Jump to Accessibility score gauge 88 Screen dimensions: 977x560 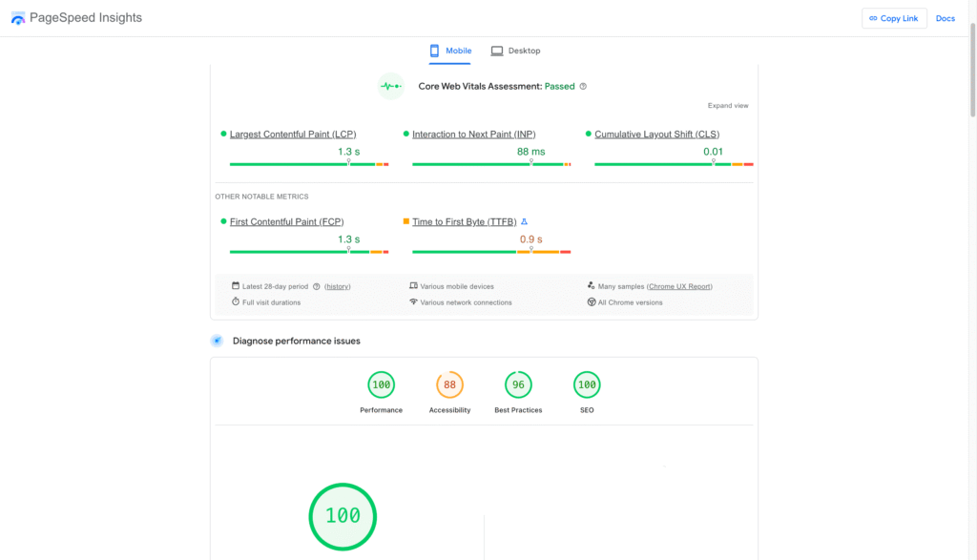point(449,385)
